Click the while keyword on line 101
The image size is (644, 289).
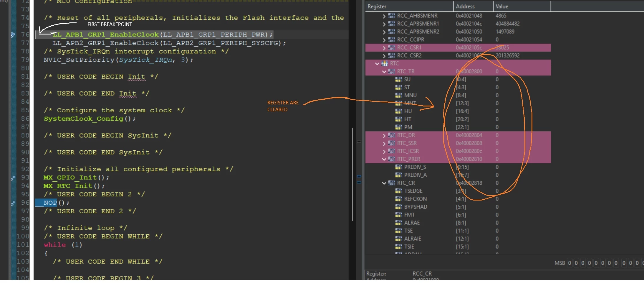[x=55, y=245]
